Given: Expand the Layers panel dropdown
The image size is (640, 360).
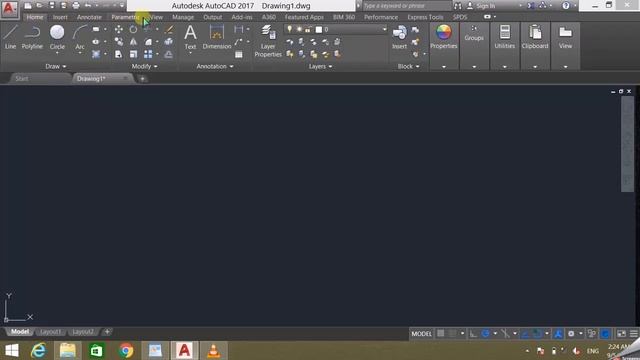Looking at the screenshot, I should [x=320, y=66].
